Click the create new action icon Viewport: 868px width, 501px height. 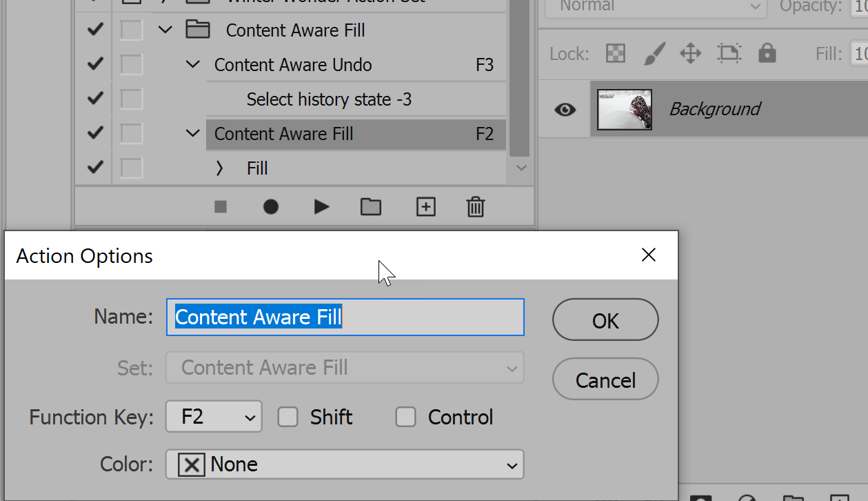[426, 206]
